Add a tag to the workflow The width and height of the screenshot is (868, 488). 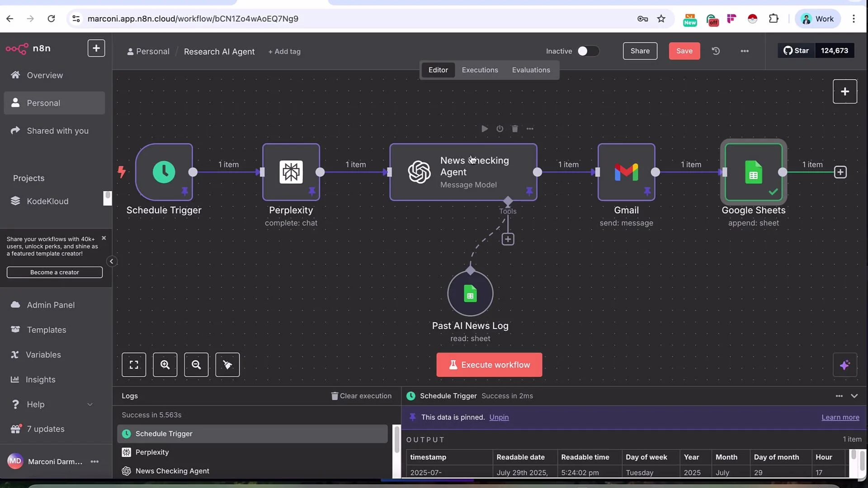click(x=284, y=52)
